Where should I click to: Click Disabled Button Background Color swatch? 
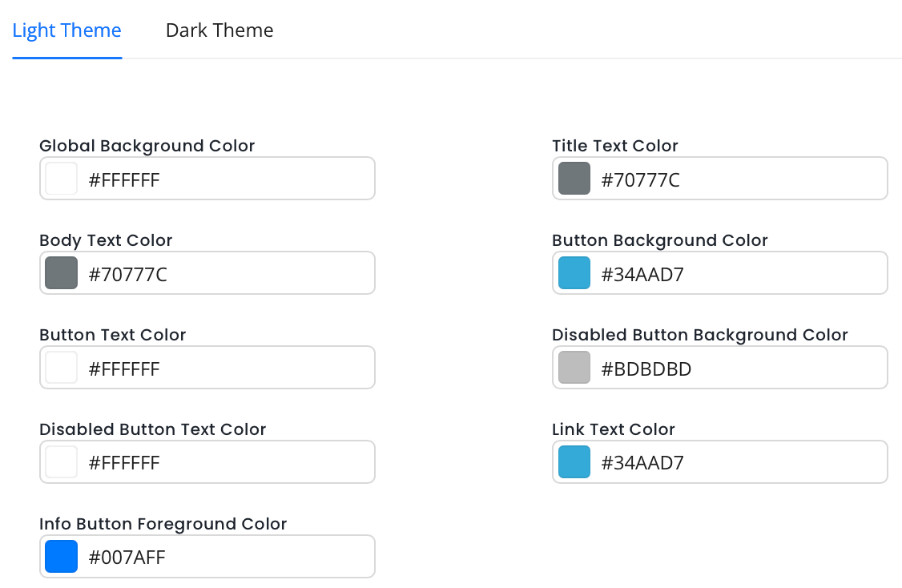pos(574,368)
